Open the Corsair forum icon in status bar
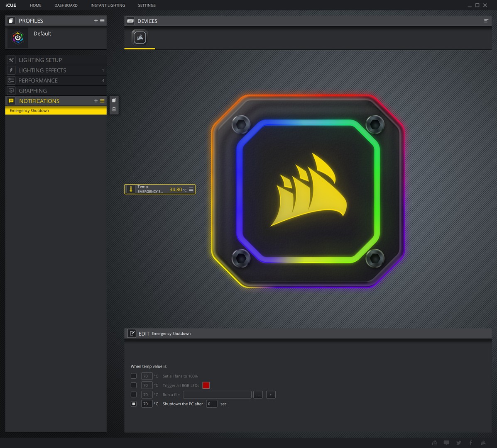The width and height of the screenshot is (497, 448). pos(434,443)
